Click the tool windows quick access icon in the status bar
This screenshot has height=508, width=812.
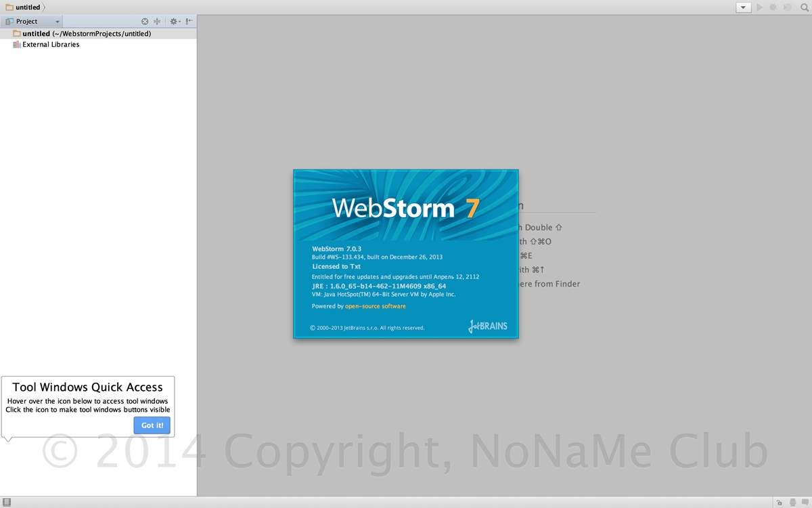(x=7, y=503)
